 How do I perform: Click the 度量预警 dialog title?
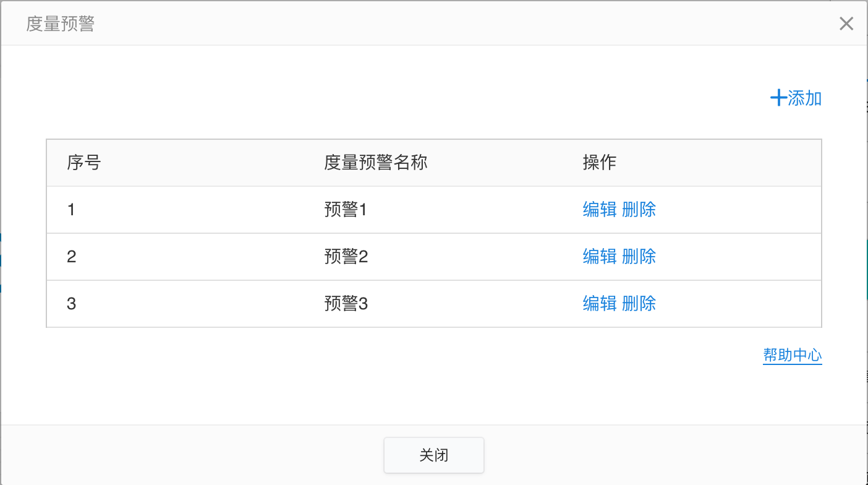pyautogui.click(x=60, y=24)
